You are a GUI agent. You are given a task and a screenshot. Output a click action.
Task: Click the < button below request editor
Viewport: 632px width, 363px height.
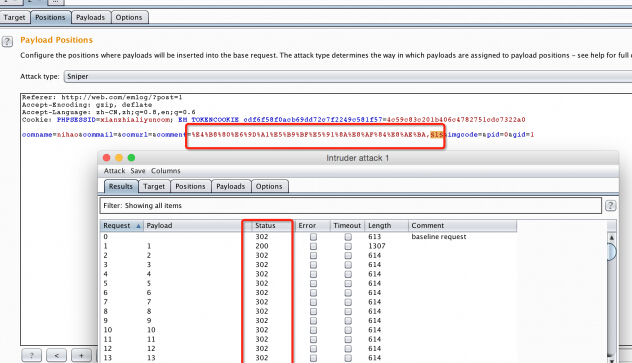(56, 356)
